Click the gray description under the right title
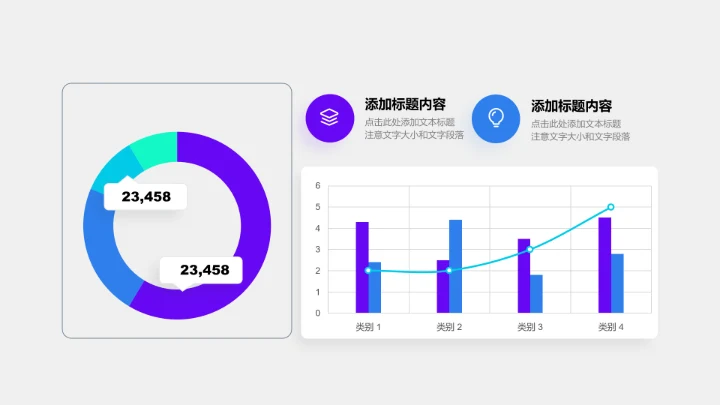This screenshot has width=720, height=405. pos(580,129)
